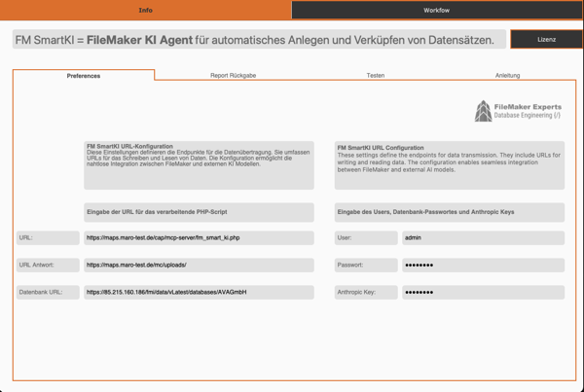Select the Preferences tab

(84, 75)
